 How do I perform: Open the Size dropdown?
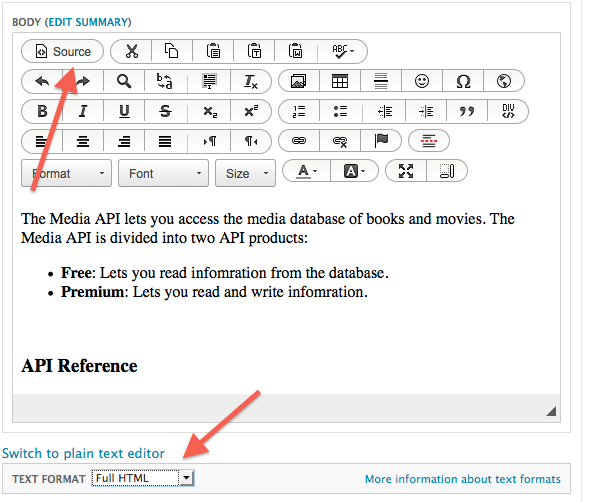click(x=245, y=173)
